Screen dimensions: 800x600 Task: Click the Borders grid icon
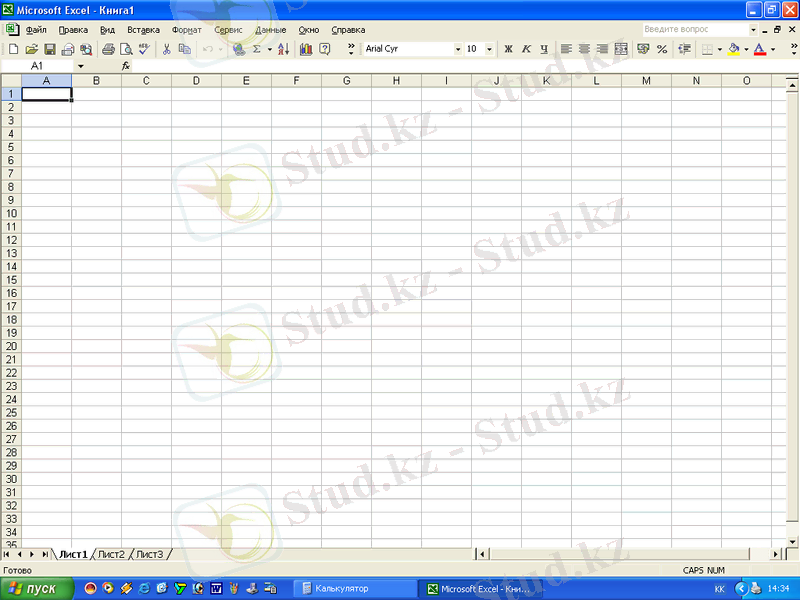pos(707,49)
